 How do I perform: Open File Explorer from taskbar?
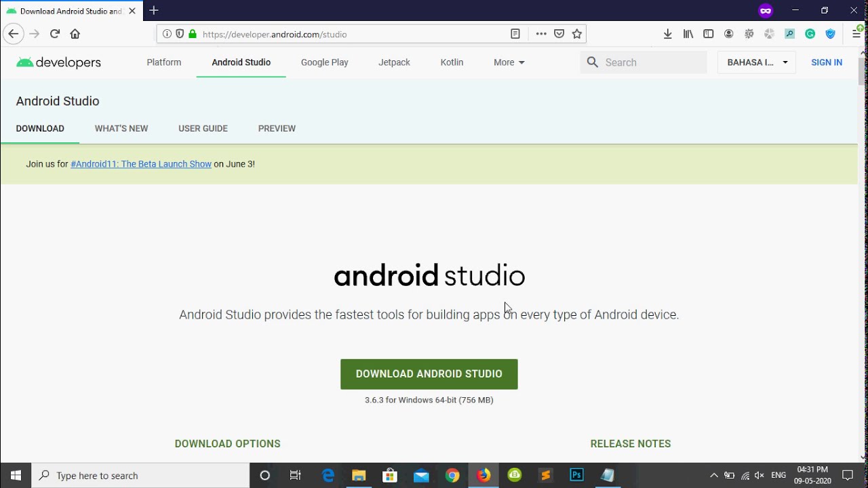tap(359, 475)
